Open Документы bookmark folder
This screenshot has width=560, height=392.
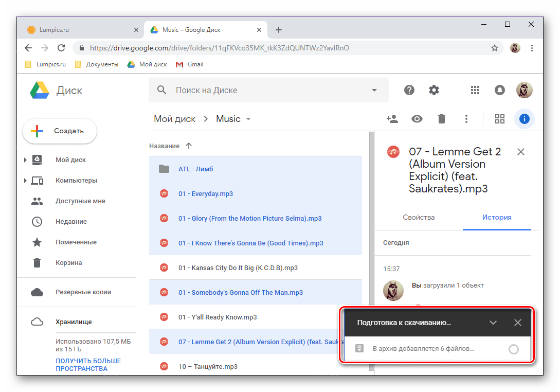[x=97, y=64]
